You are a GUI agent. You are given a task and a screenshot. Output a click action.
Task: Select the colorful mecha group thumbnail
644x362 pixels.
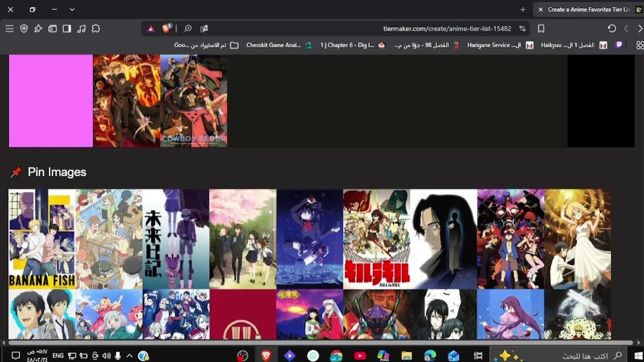(510, 239)
